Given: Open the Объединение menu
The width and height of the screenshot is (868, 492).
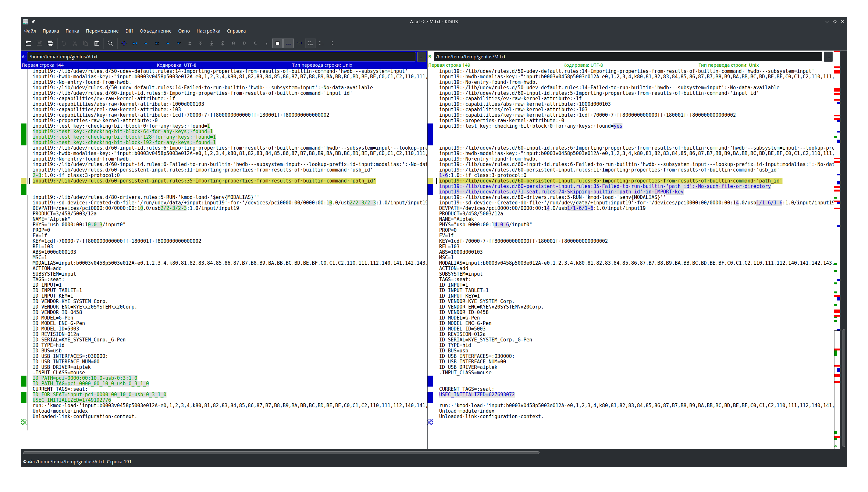Looking at the screenshot, I should [x=156, y=31].
